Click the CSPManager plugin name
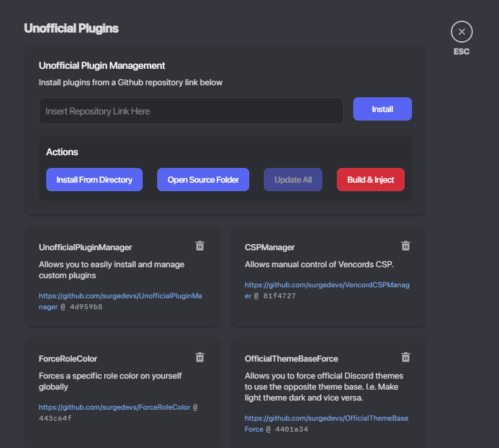 269,248
